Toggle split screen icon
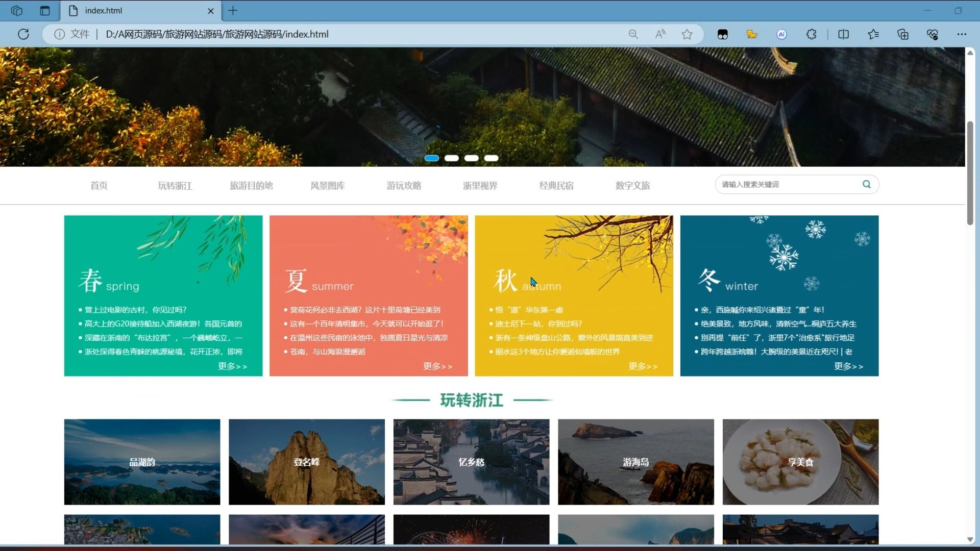980x551 pixels. click(x=843, y=34)
